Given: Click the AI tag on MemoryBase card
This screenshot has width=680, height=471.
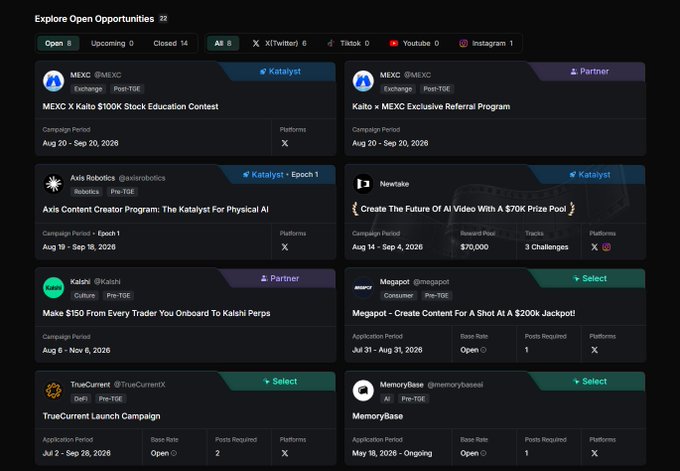Looking at the screenshot, I should pyautogui.click(x=387, y=399).
